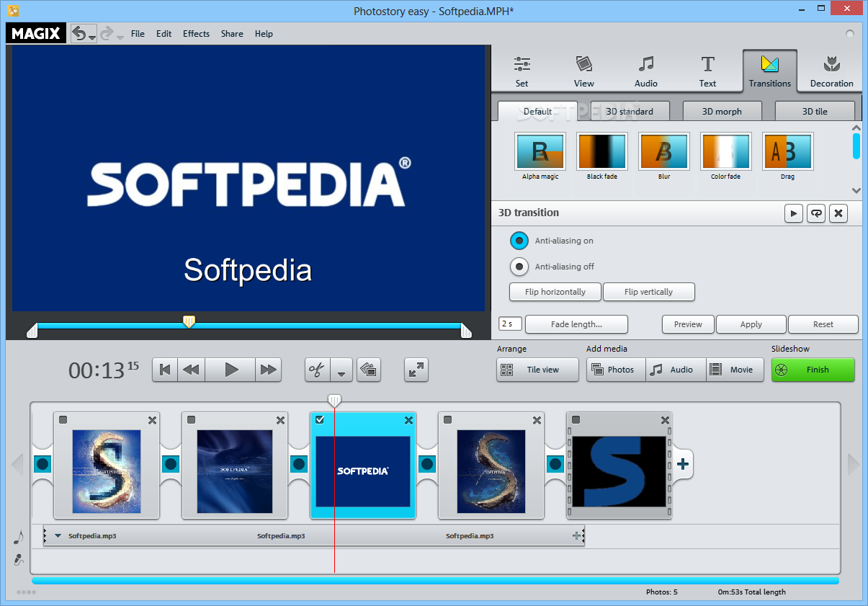Click the Undo arrow icon

coord(79,33)
